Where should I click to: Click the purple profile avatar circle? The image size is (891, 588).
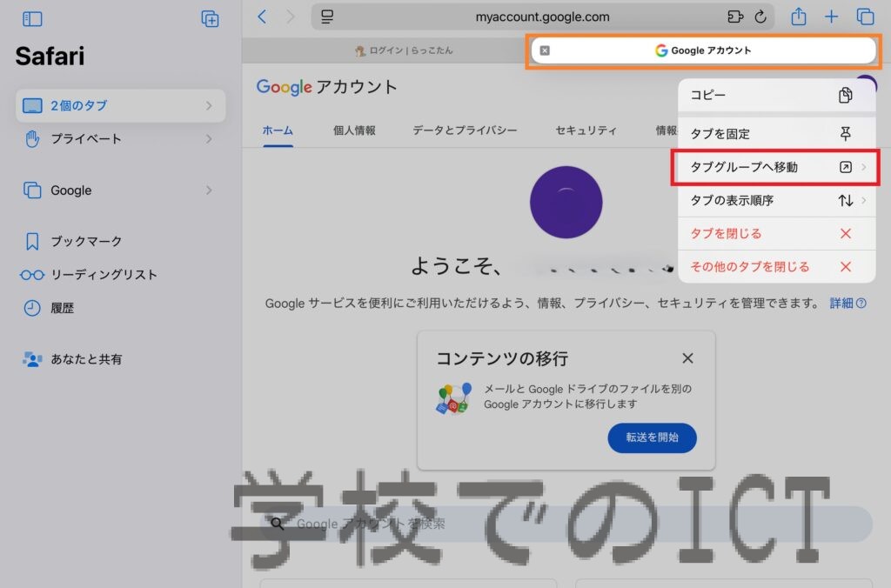566,203
